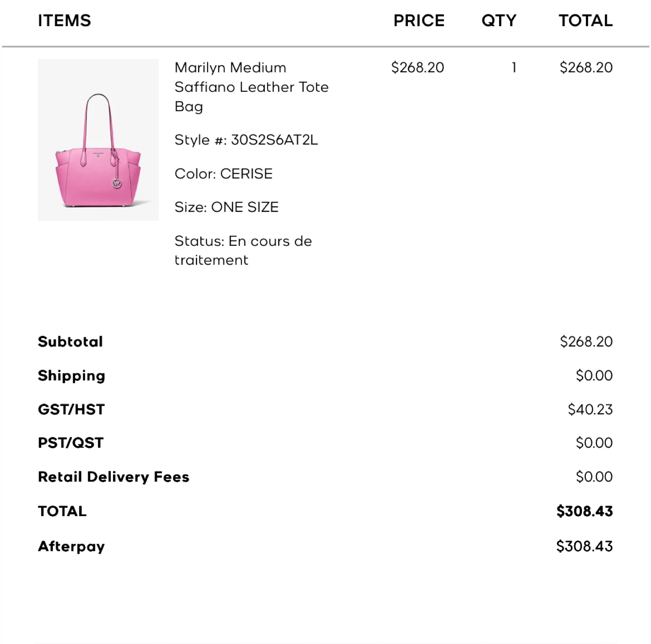The width and height of the screenshot is (651, 644).
Task: Click the PRICE column header
Action: (419, 21)
